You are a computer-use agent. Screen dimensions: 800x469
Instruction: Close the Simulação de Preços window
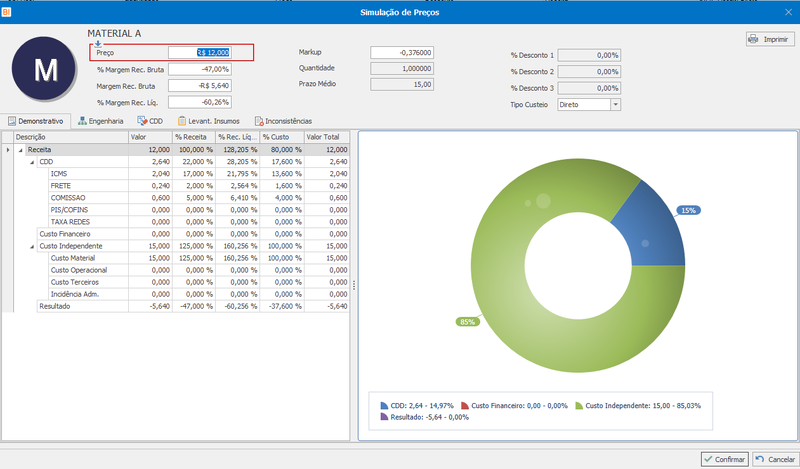[788, 12]
